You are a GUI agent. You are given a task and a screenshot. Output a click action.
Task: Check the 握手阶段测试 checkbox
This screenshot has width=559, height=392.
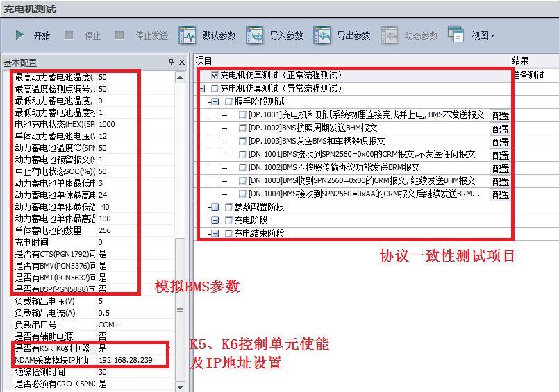coord(228,102)
